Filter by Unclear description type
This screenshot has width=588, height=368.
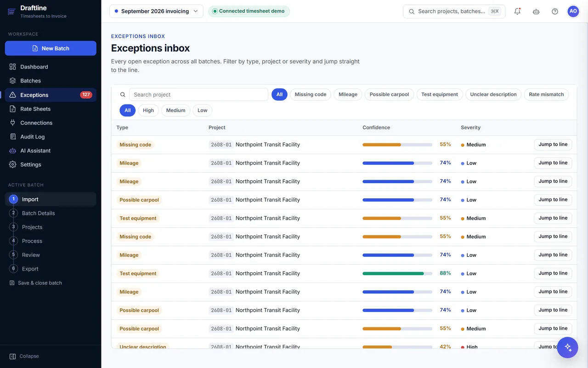tap(493, 94)
